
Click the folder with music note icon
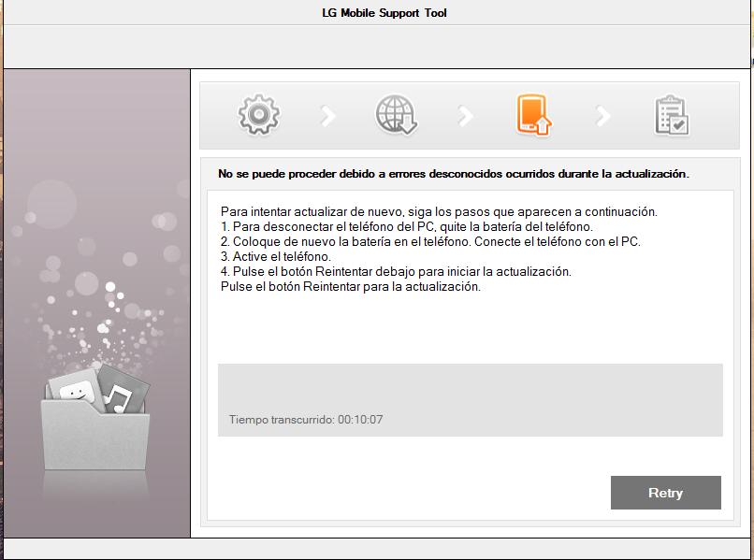[x=95, y=417]
